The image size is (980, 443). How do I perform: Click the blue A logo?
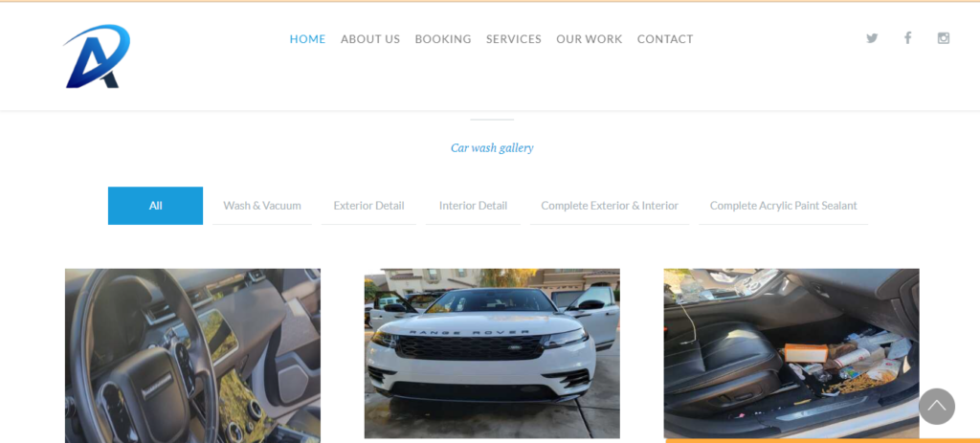(x=97, y=56)
